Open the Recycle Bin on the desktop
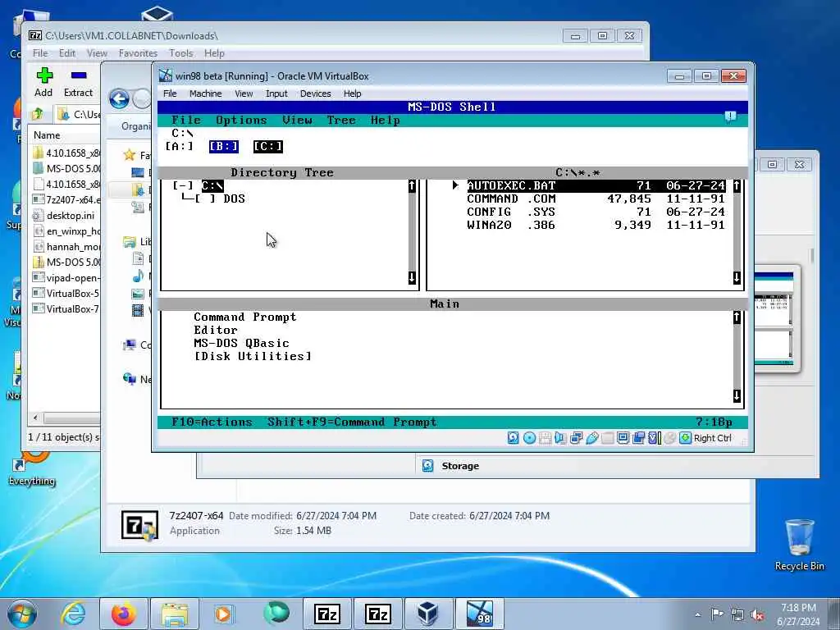Viewport: 840px width, 630px height. point(799,545)
